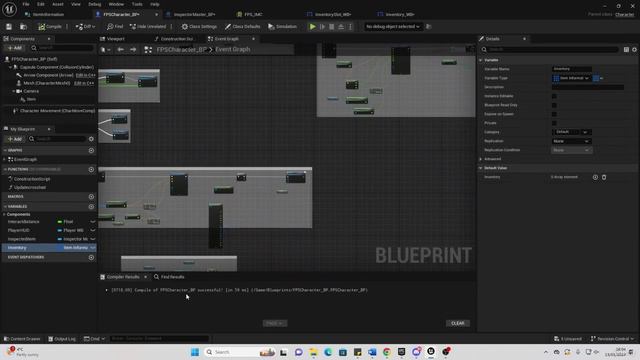Image resolution: width=640 pixels, height=360 pixels.
Task: Click the Add button in Components panel
Action: pos(15,48)
